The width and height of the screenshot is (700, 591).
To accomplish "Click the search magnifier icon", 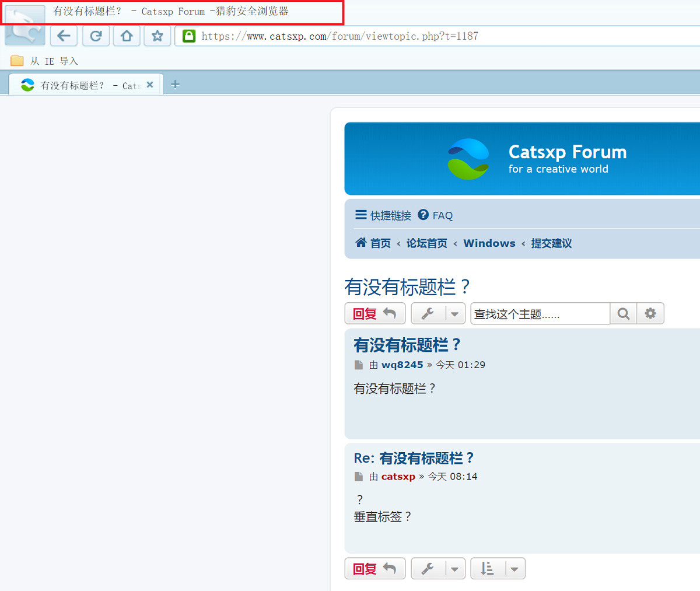I will coord(623,314).
